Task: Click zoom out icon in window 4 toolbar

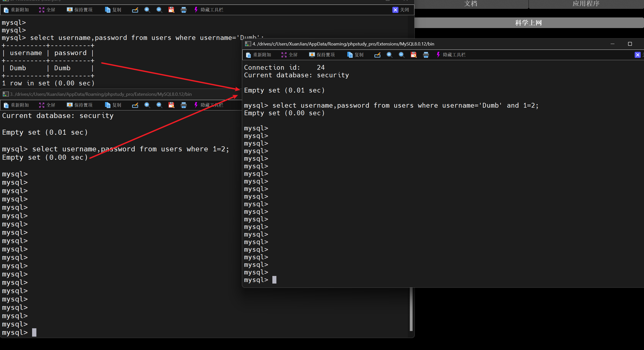Action: [401, 55]
